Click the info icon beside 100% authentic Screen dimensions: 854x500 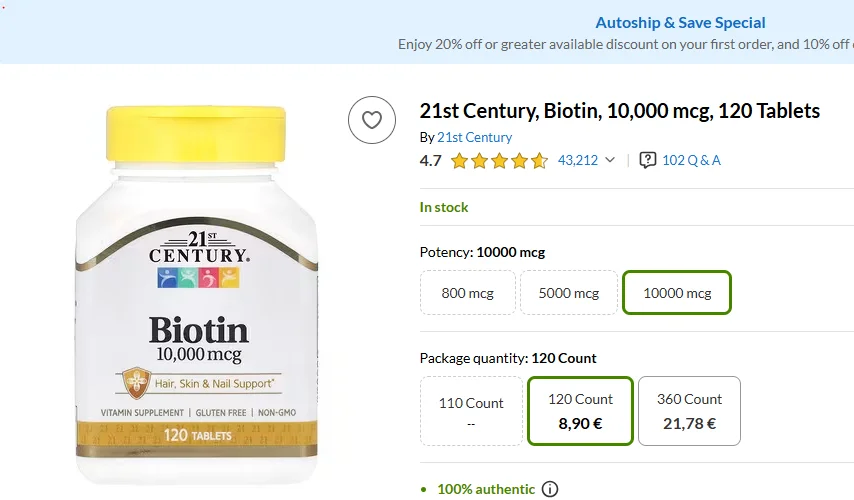tap(550, 489)
